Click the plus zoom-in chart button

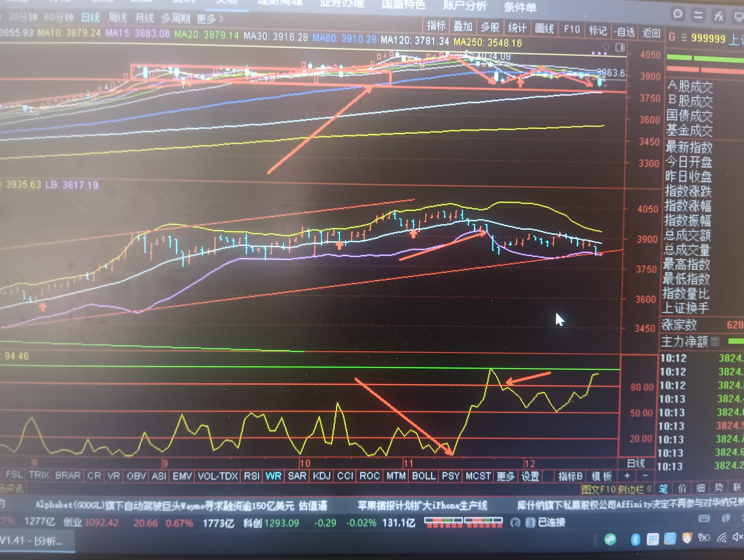[627, 476]
